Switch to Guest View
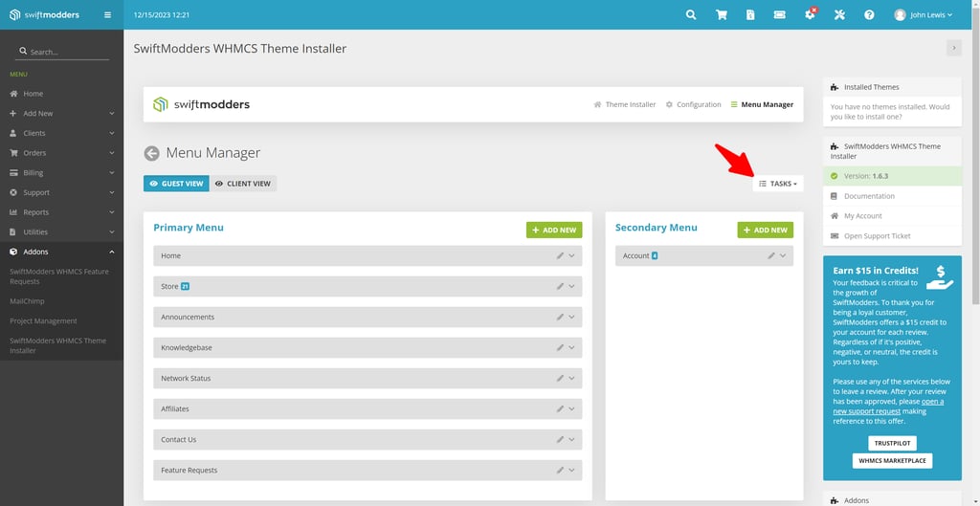Viewport: 980px width, 506px height. point(176,184)
